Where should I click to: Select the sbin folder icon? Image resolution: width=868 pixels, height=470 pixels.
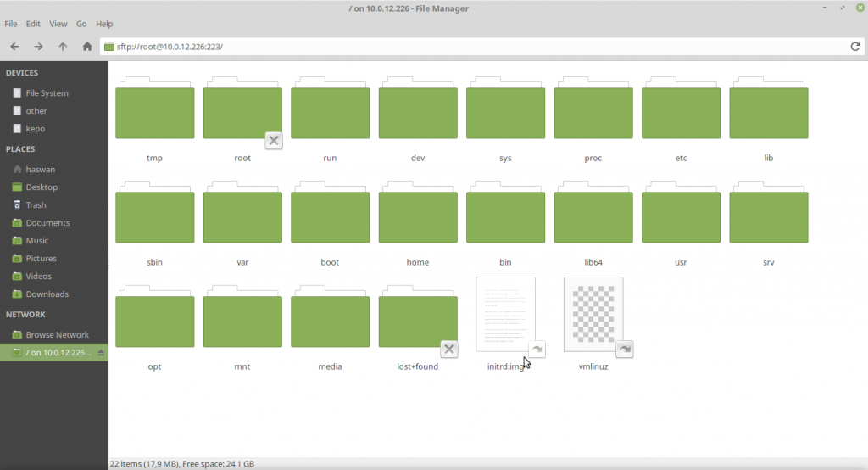tap(155, 212)
